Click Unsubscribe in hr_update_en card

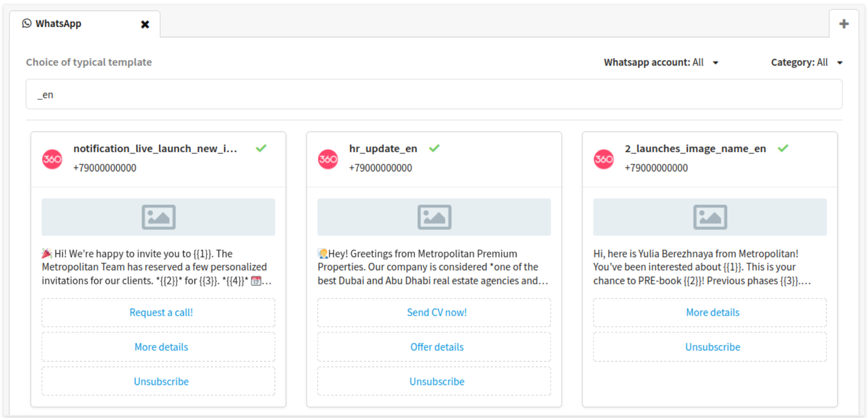(434, 382)
